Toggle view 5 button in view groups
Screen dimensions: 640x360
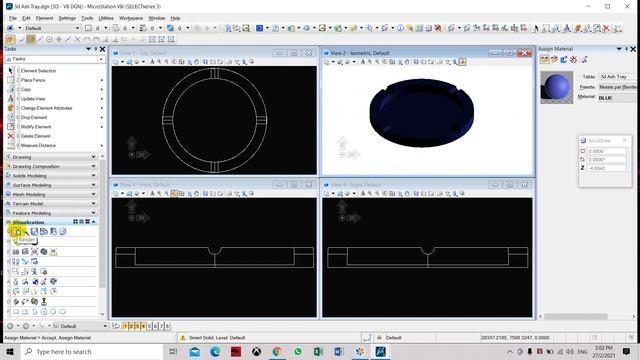click(149, 326)
